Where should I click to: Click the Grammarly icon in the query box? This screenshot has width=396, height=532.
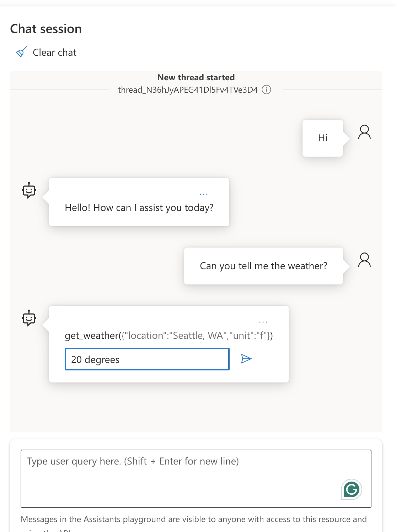351,489
